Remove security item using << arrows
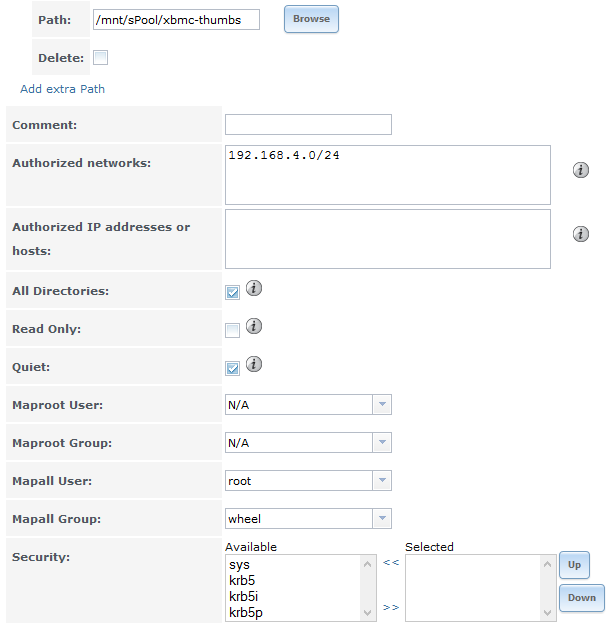Image resolution: width=616 pixels, height=623 pixels. pos(391,562)
